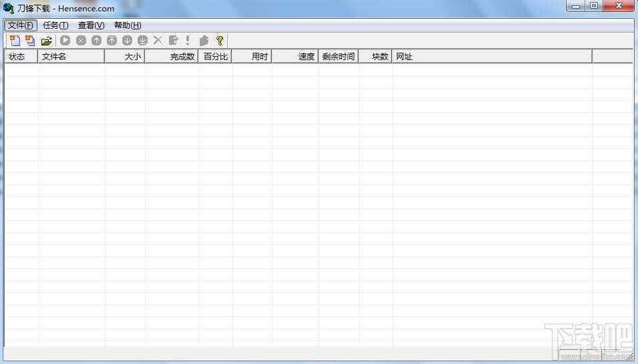The image size is (638, 364).
Task: Click the exclamation mark toolbar icon
Action: 188,40
